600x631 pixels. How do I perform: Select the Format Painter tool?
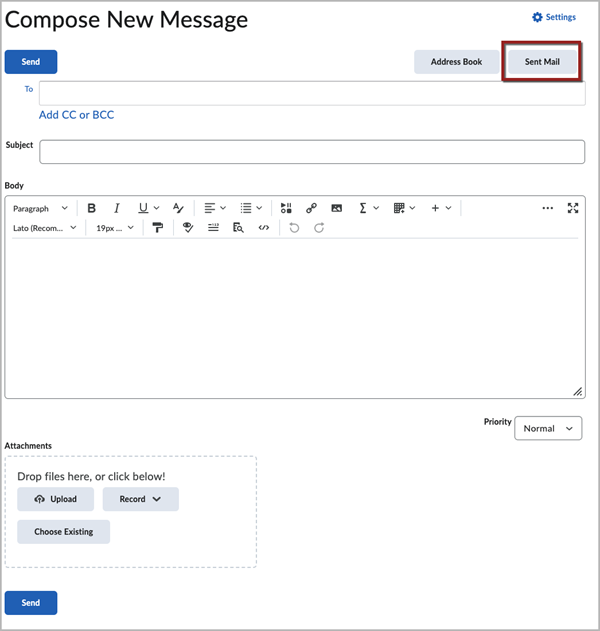pos(158,228)
